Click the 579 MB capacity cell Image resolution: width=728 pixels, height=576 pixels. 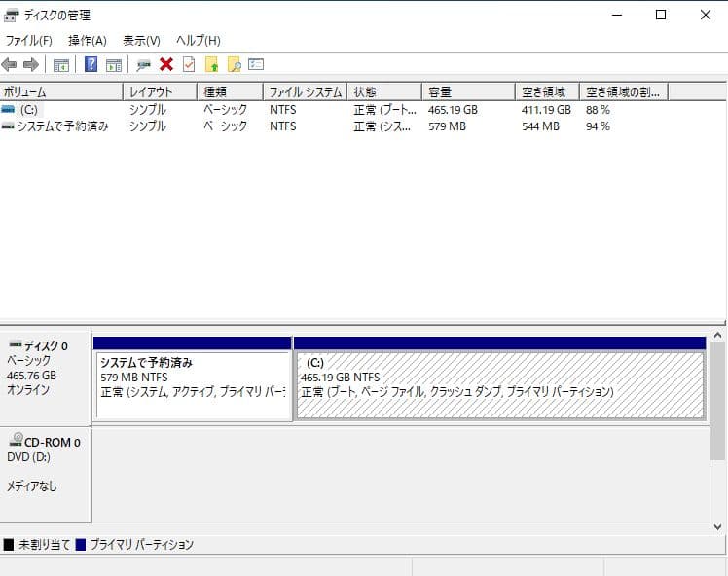coord(447,126)
